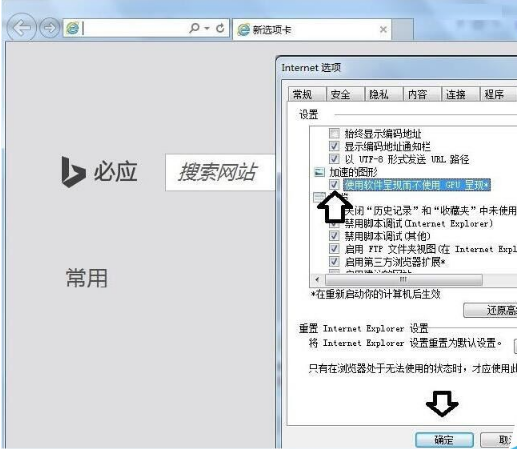Toggle 启用第三方浏览器扩展 checkbox

334,261
